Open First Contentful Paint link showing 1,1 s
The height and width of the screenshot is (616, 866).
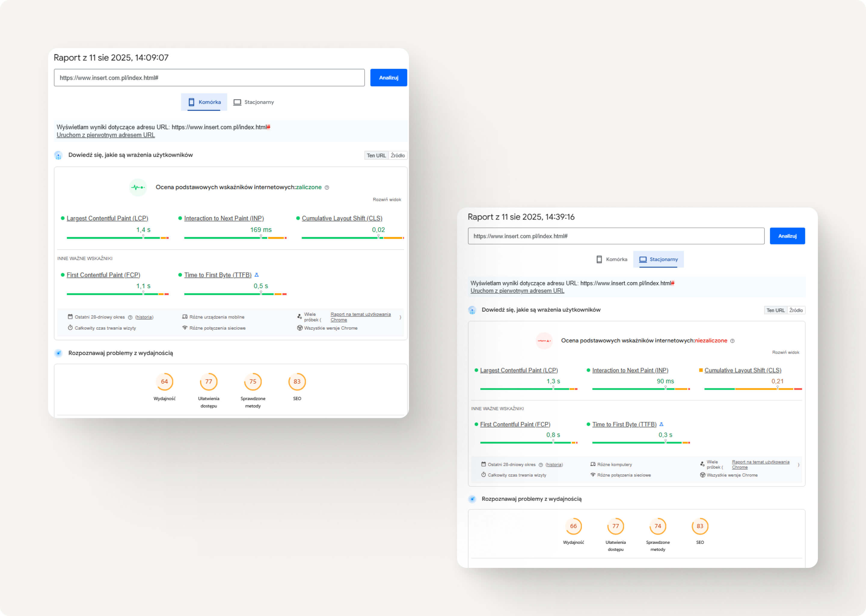coord(103,275)
